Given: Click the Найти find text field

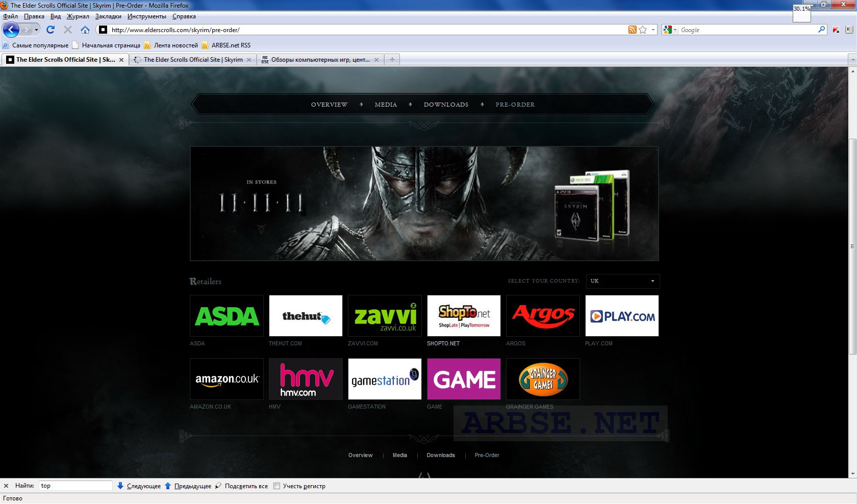Looking at the screenshot, I should point(75,486).
